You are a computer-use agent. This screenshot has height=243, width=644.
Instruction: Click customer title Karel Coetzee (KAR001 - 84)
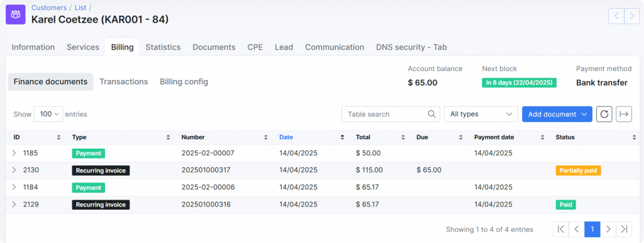[100, 20]
